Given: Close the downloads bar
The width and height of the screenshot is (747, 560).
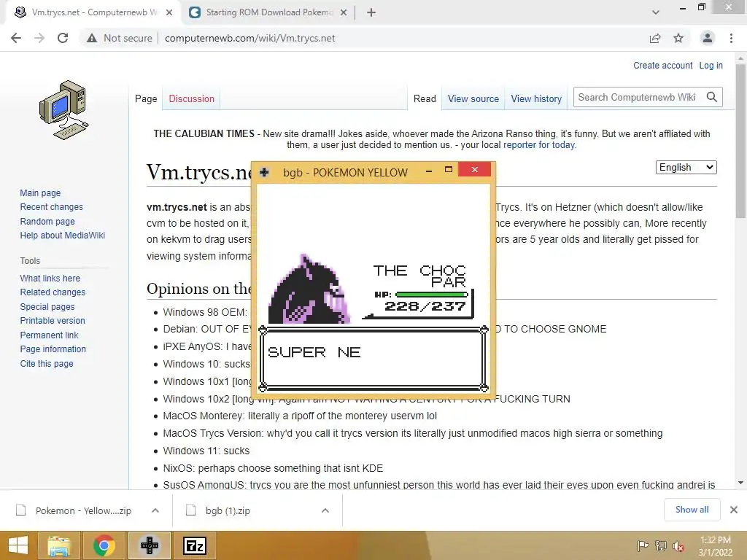Looking at the screenshot, I should 734,510.
